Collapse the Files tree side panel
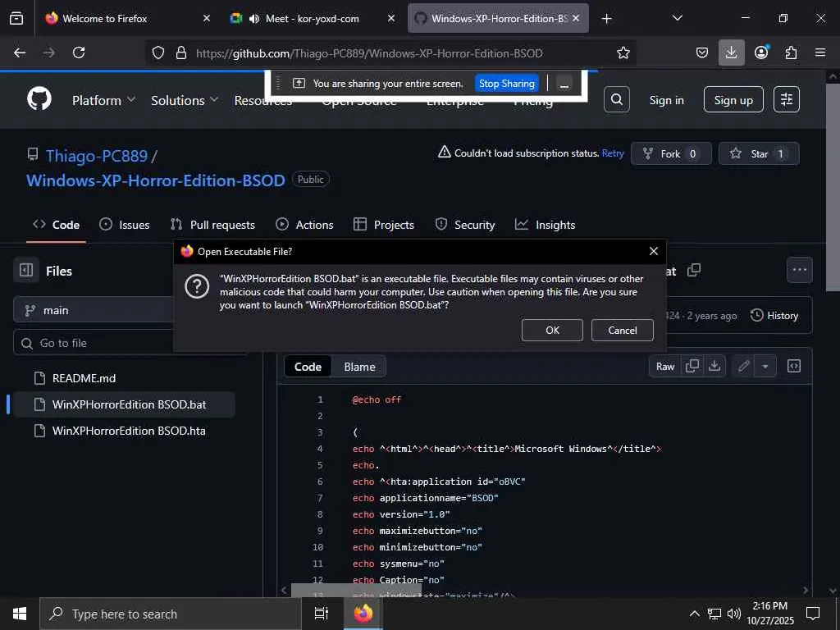Screen dimensions: 840x630 tap(26, 271)
